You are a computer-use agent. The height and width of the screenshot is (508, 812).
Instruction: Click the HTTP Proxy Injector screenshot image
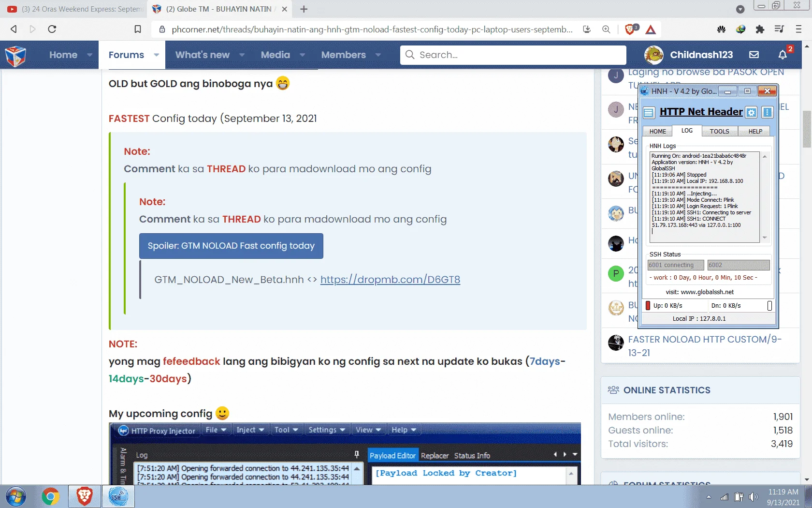[345, 454]
